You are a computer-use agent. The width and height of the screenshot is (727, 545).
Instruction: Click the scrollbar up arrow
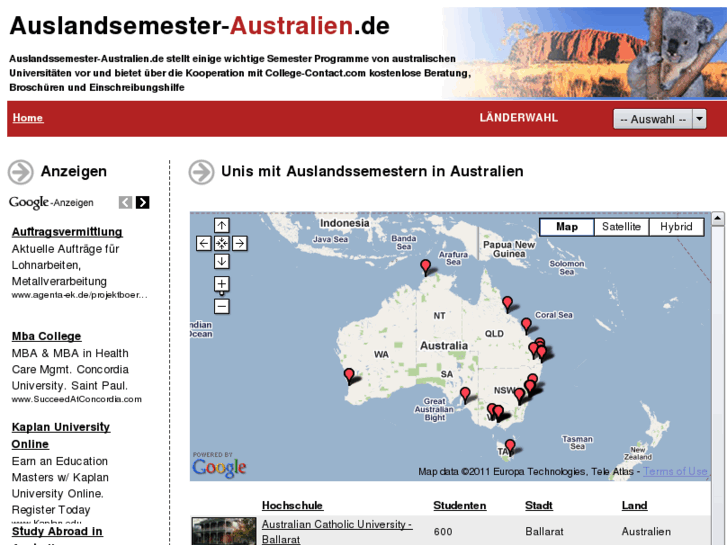click(x=718, y=218)
